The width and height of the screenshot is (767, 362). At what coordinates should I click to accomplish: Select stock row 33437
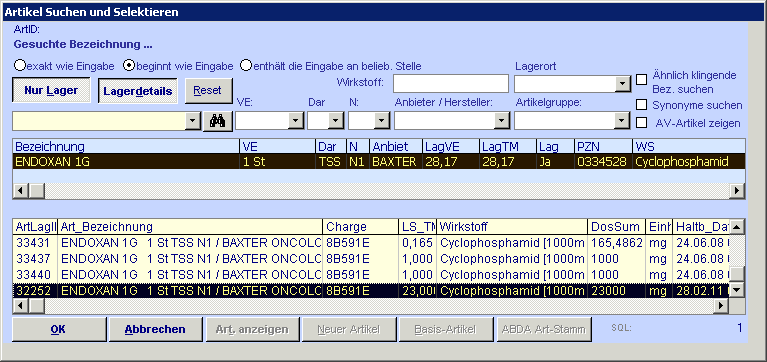click(x=371, y=258)
